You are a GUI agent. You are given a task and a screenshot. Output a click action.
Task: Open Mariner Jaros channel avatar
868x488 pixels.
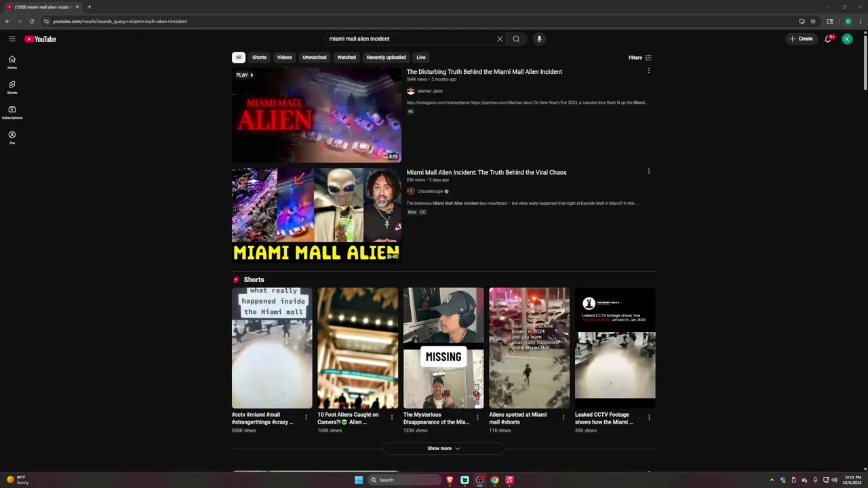point(411,91)
